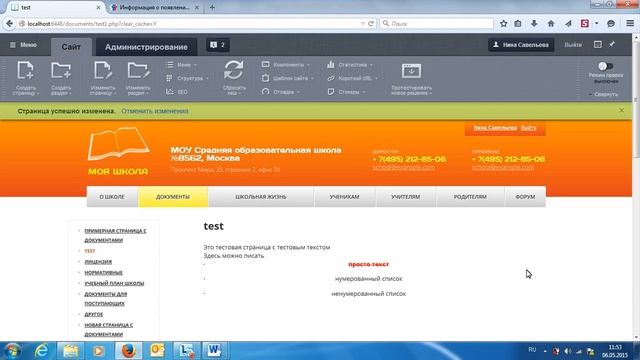The width and height of the screenshot is (640, 360).
Task: Expand the Структура dropdown
Action: 187,78
